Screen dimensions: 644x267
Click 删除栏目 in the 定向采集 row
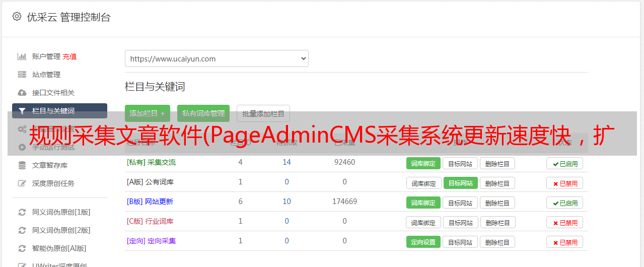[497, 242]
